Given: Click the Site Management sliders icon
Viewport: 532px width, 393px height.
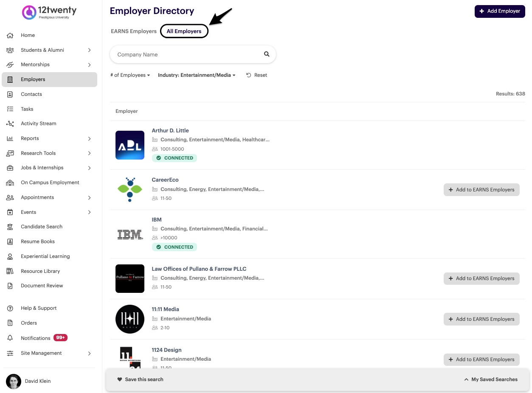Looking at the screenshot, I should point(10,353).
